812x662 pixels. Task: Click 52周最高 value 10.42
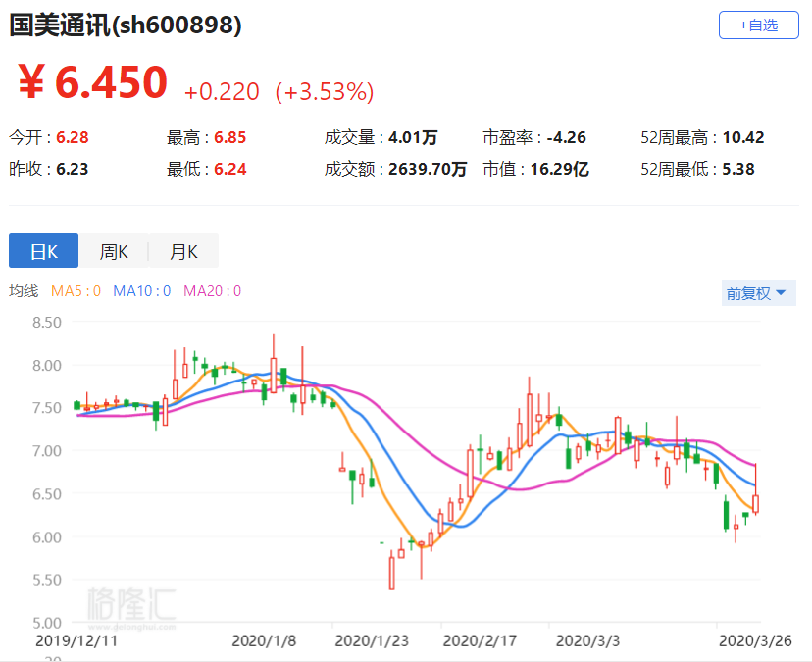coord(743,137)
